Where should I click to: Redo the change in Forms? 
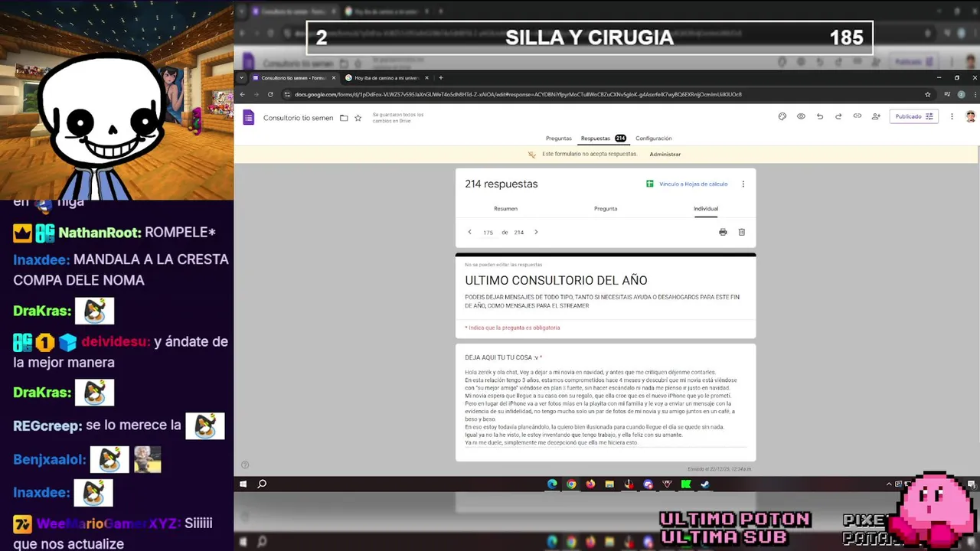[838, 116]
